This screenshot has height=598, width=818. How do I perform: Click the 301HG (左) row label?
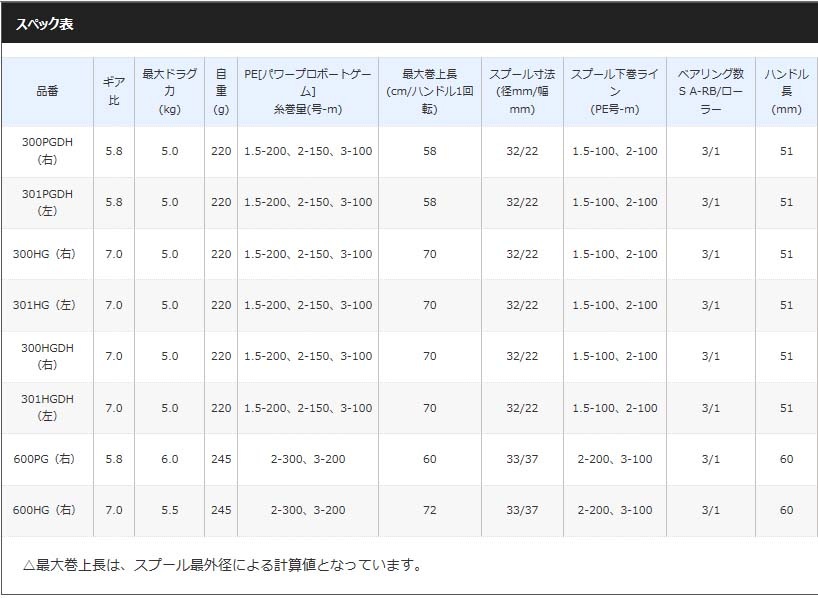click(47, 305)
